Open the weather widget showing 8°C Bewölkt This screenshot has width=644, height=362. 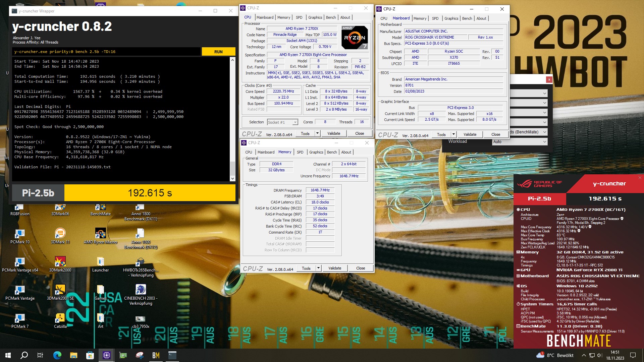pos(555,355)
